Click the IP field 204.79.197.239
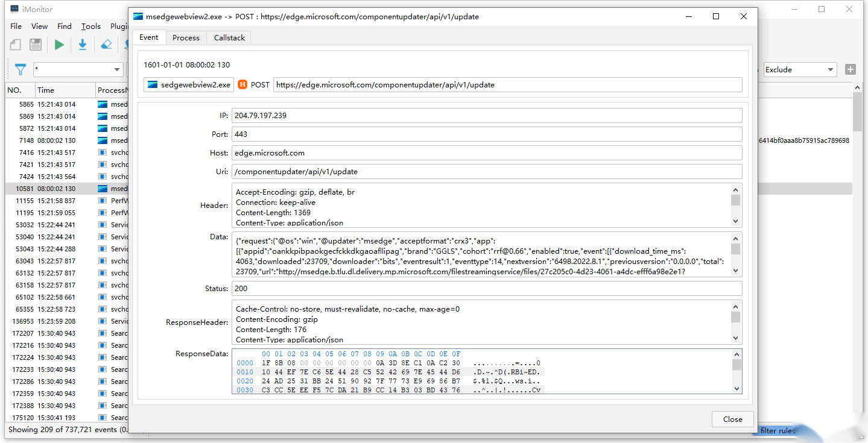 tap(487, 116)
